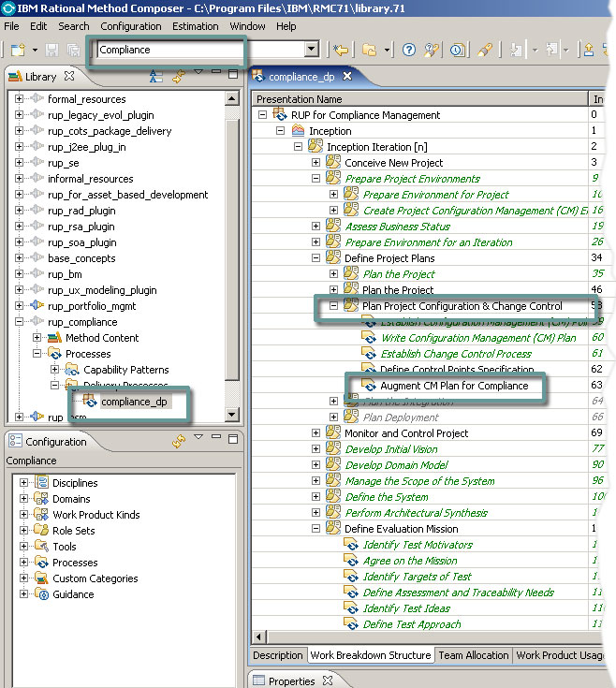Open the Search menu
This screenshot has width=616, height=688.
[x=74, y=26]
